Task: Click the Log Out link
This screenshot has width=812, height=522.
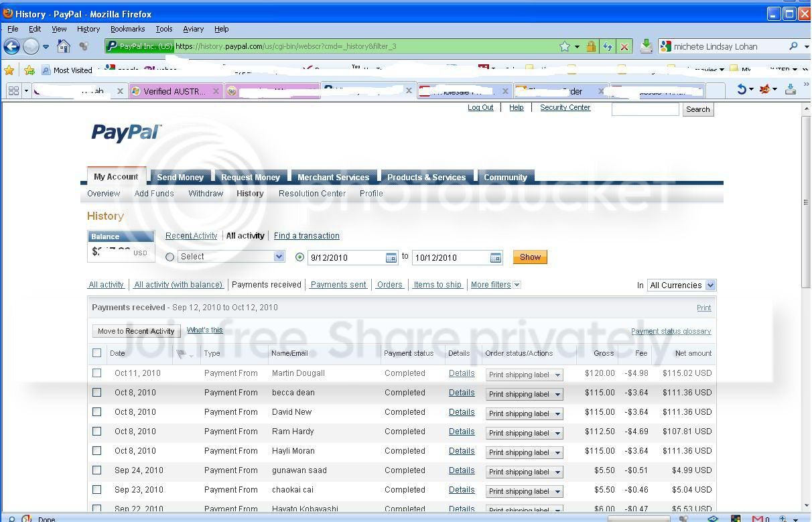Action: [x=480, y=107]
